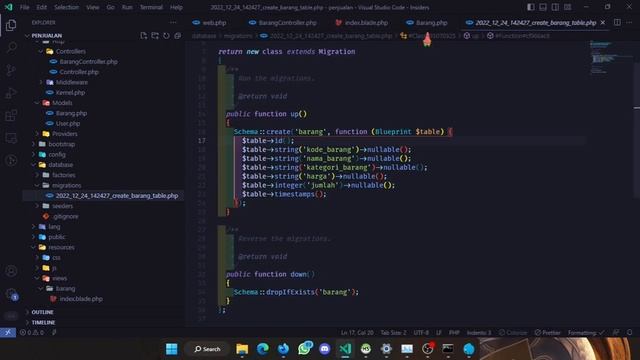Viewport: 640px width, 360px height.
Task: Switch to Barang.php editor tab
Action: pos(427,23)
